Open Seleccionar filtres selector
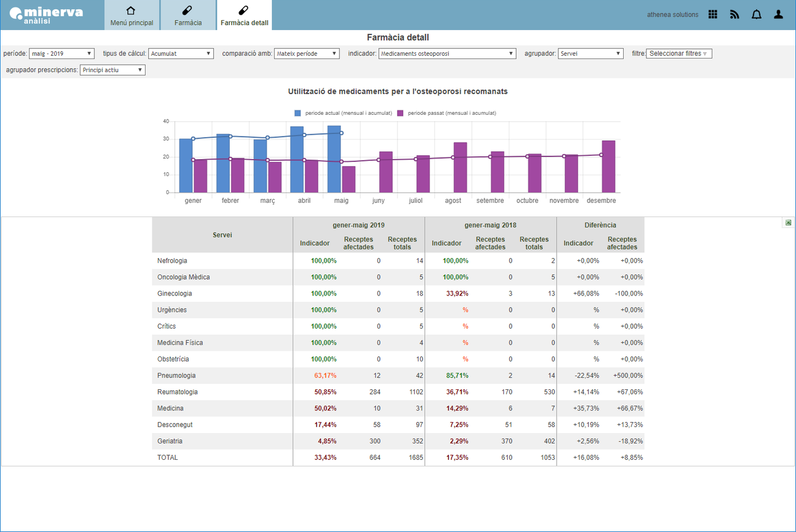Image resolution: width=796 pixels, height=532 pixels. click(679, 53)
